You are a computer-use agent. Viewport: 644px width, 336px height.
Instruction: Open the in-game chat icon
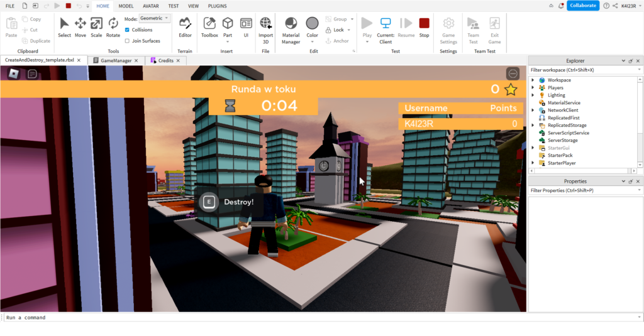point(32,74)
